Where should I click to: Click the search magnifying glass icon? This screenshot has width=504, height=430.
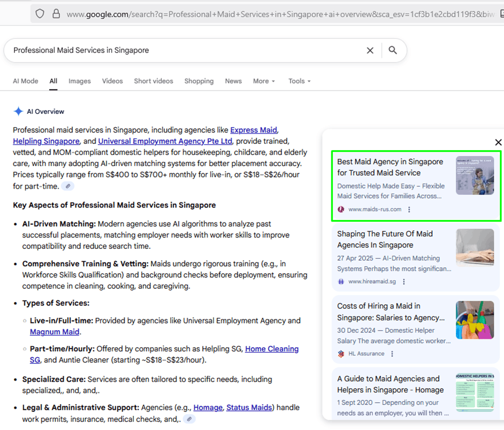[x=393, y=50]
